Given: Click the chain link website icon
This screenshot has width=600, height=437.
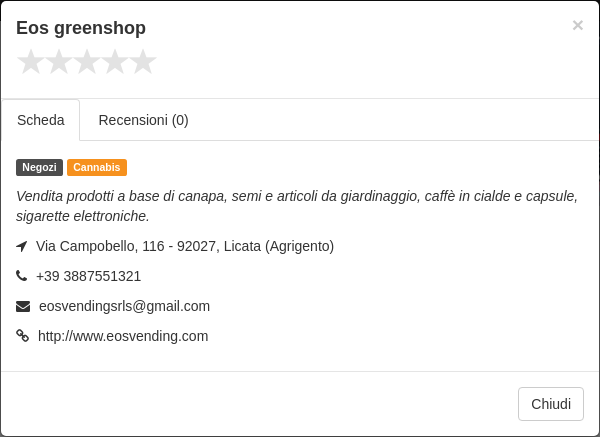Looking at the screenshot, I should pyautogui.click(x=23, y=336).
